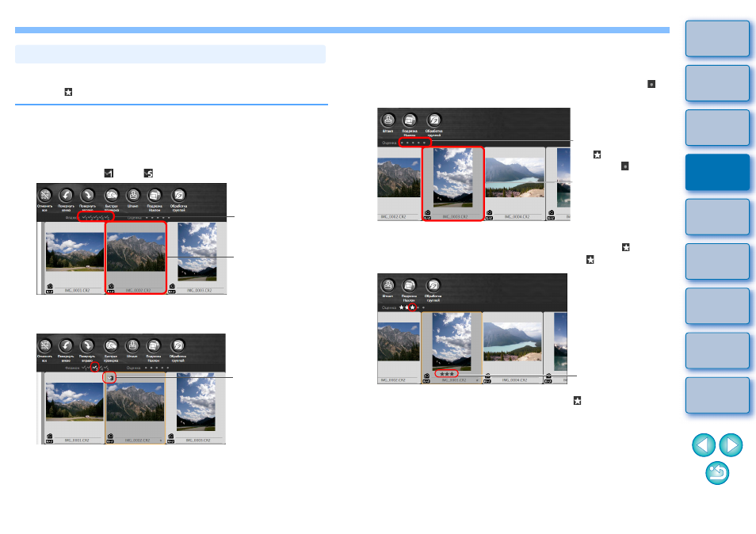Open Crop/Tilt tool in unrated-dots screenshot
756x534 pixels.
410,120
